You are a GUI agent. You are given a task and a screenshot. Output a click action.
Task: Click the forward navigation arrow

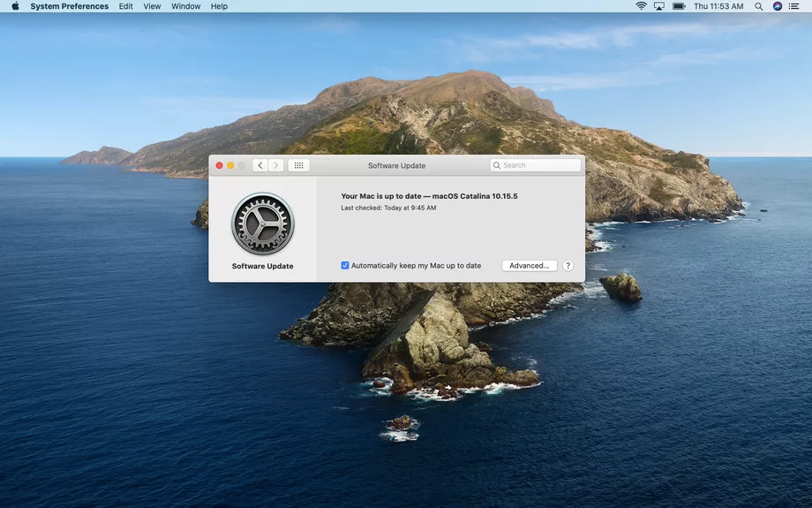[276, 165]
